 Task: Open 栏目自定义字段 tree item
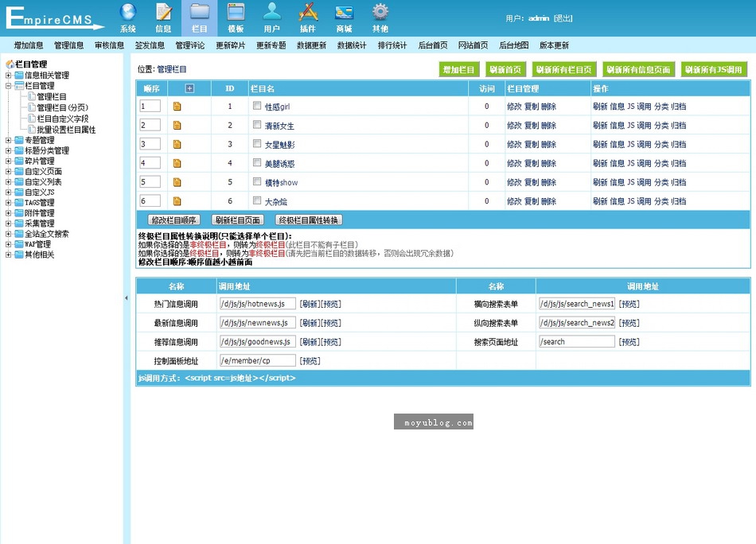63,119
